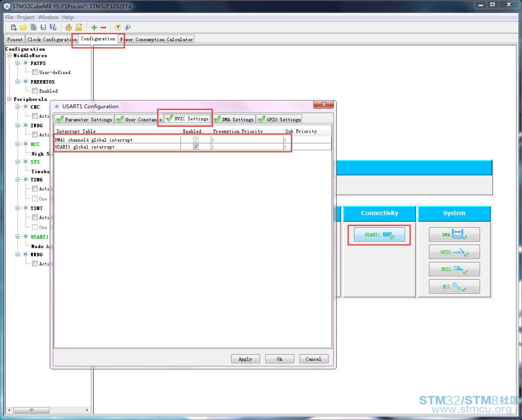The height and width of the screenshot is (420, 522).
Task: Toggle WWDG Activated checkbox
Action: point(35,264)
